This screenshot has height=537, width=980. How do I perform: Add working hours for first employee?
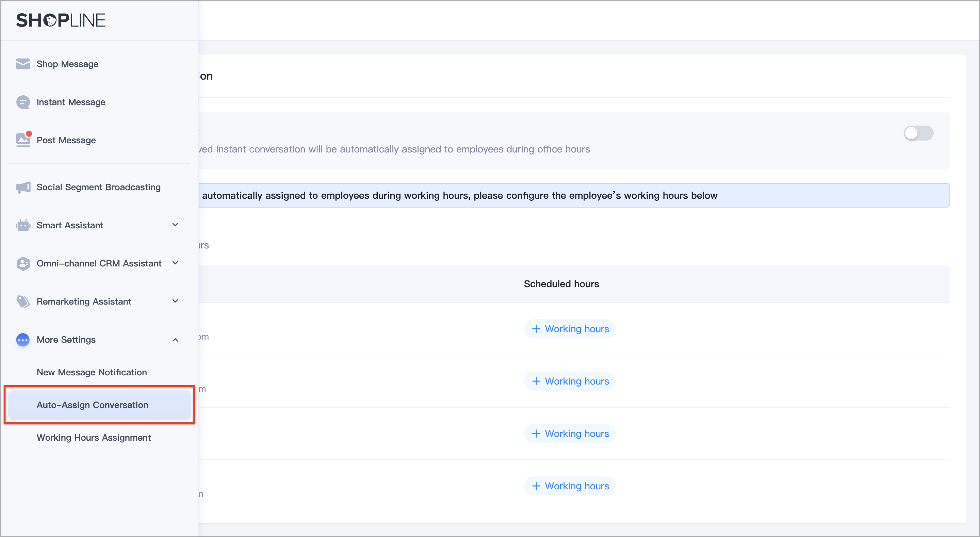click(570, 329)
